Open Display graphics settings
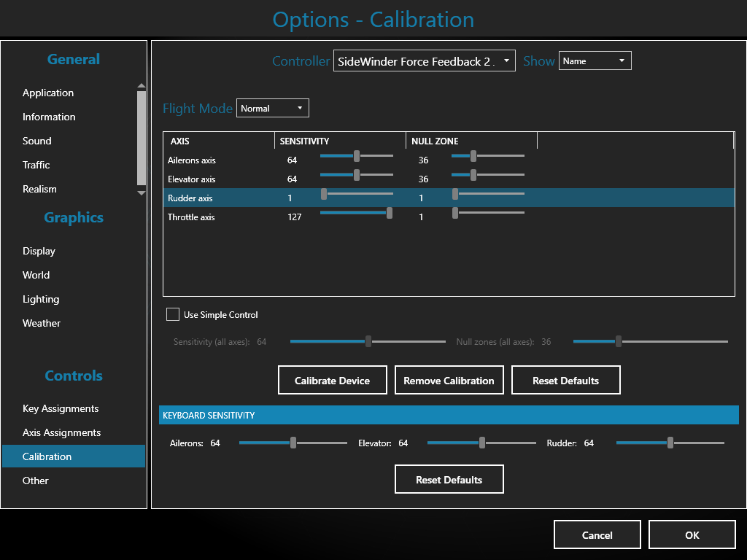 pyautogui.click(x=39, y=251)
